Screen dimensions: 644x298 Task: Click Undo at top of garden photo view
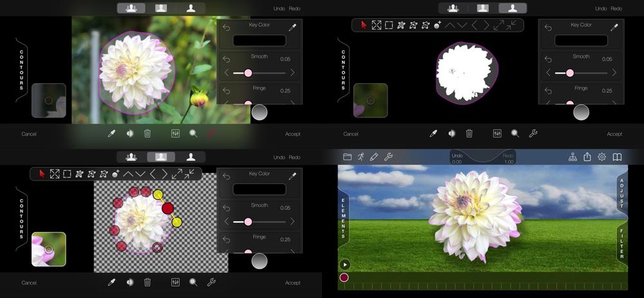pos(279,8)
